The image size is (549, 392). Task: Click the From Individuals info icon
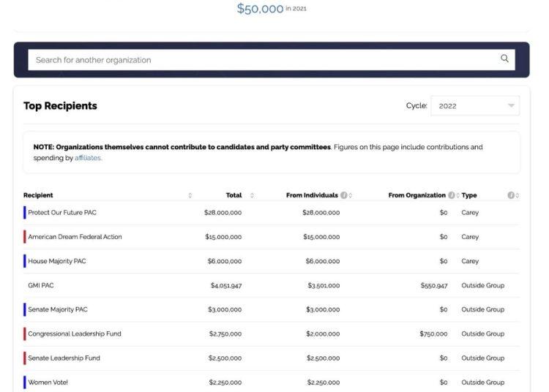tap(344, 195)
